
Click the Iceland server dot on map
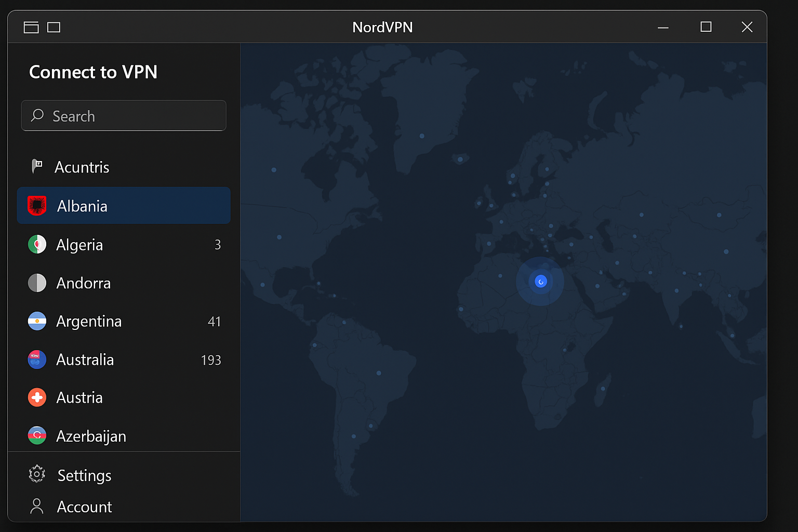[x=460, y=159]
